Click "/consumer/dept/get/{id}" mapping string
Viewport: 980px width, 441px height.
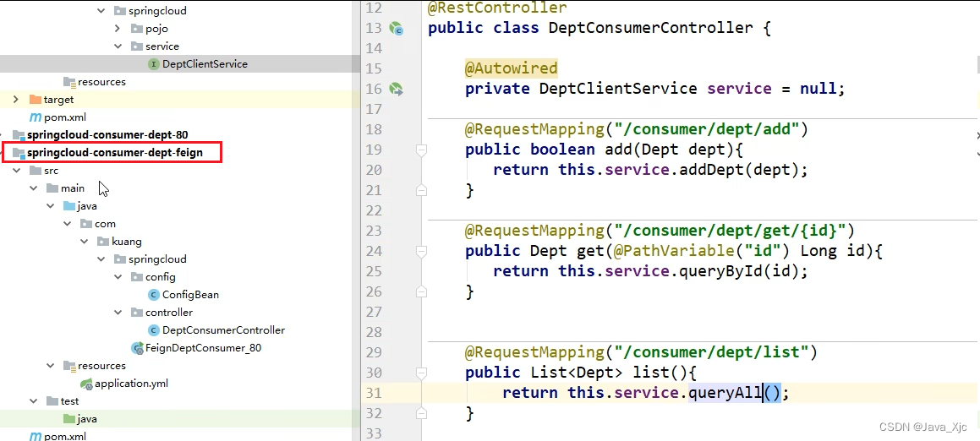coord(730,231)
